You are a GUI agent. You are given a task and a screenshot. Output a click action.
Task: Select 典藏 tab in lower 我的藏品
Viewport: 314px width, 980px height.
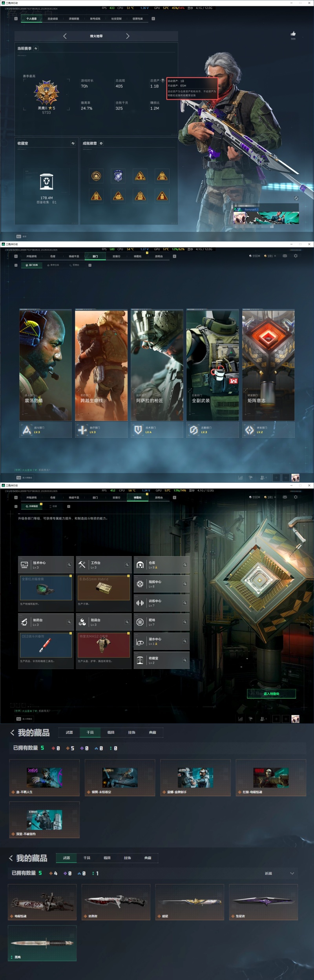pos(148,858)
